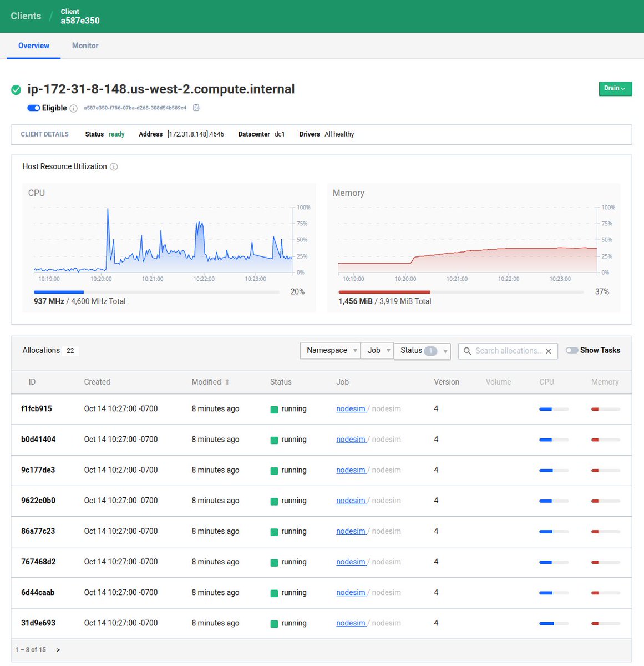
Task: Click the '1,456 MiB / 3,919 MiB Total' value
Action: pyautogui.click(x=385, y=301)
